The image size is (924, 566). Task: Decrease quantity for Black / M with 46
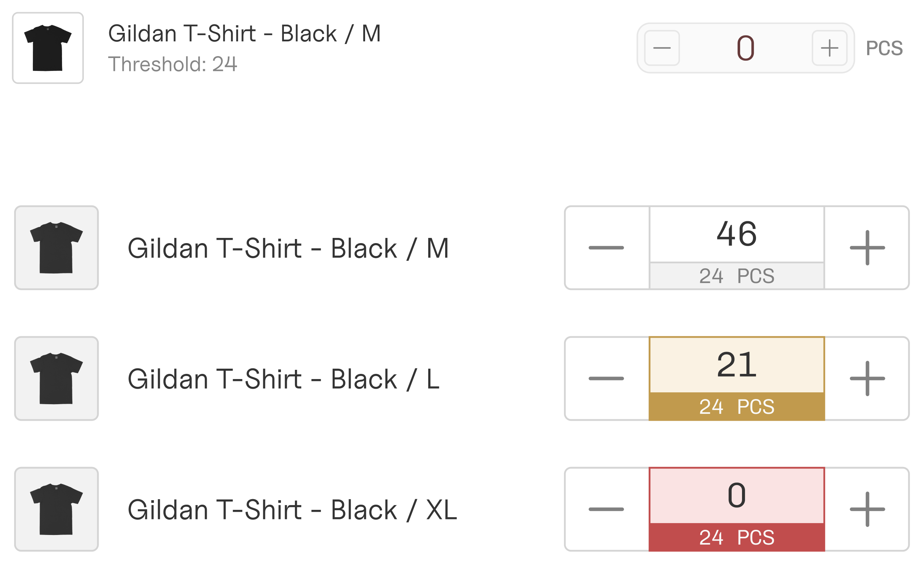607,248
